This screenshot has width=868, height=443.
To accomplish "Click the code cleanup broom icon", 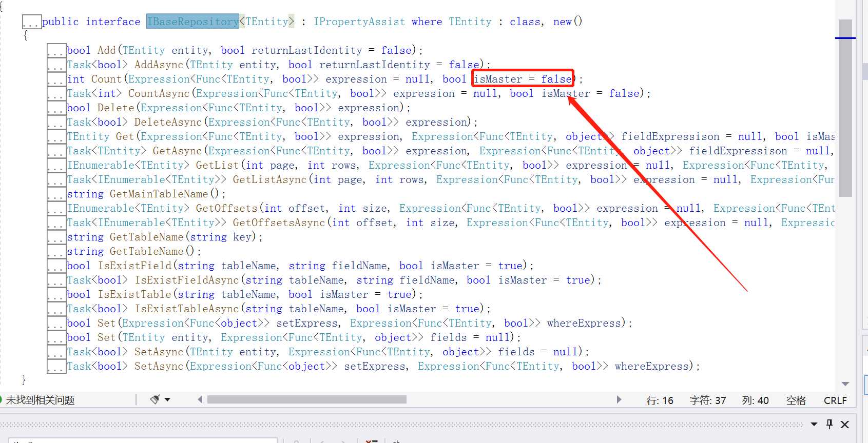I will pos(155,399).
